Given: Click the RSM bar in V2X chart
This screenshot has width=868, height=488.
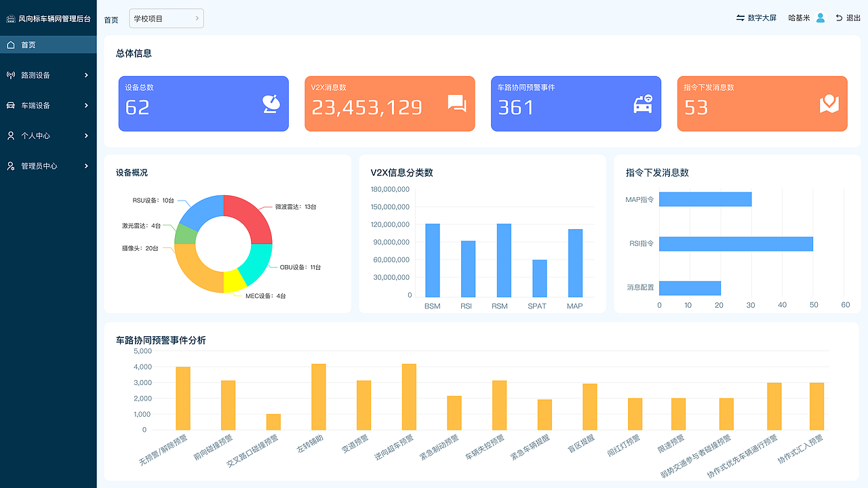Looking at the screenshot, I should 504,260.
